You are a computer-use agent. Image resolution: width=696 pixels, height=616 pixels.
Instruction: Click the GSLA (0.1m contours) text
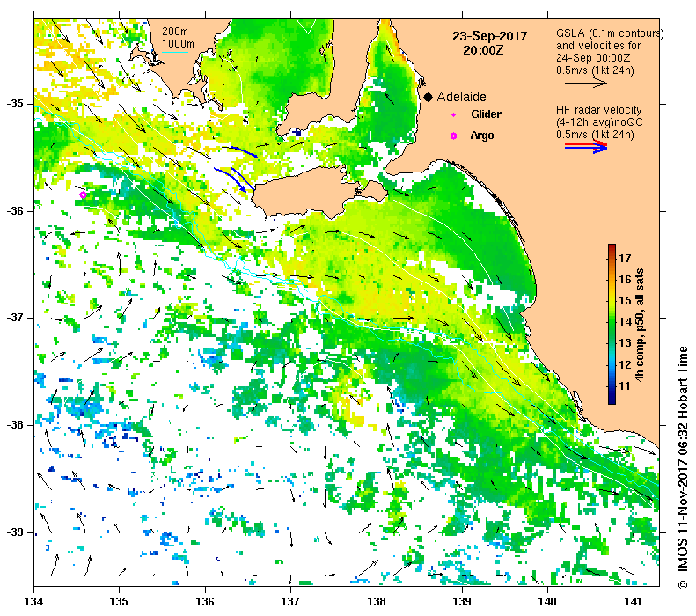[610, 33]
